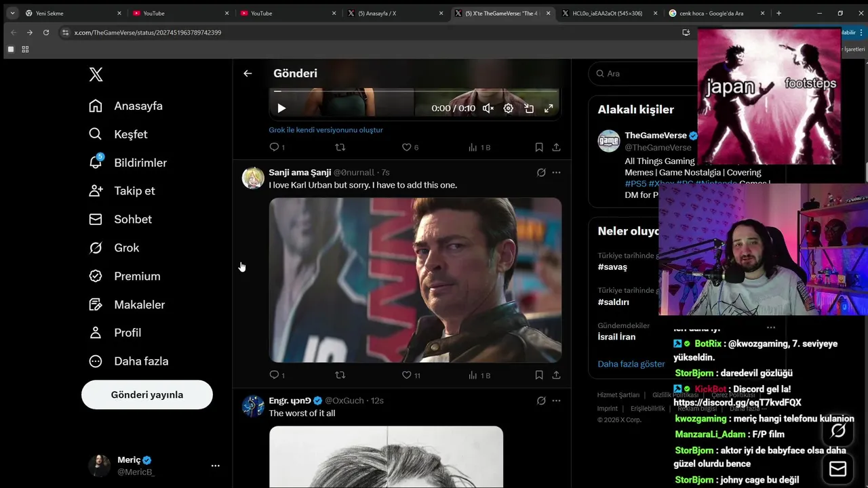The height and width of the screenshot is (488, 868).
Task: Click the video progress bar
Action: click(415, 91)
